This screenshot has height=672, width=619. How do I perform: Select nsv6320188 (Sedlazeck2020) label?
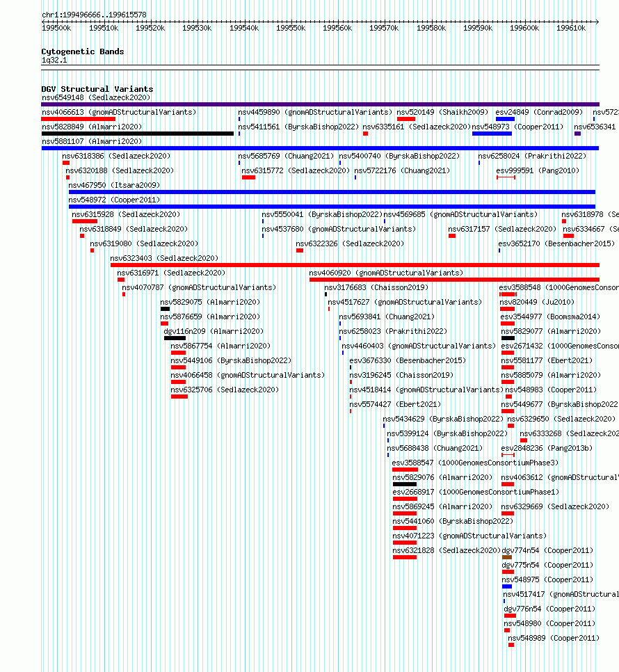120,170
